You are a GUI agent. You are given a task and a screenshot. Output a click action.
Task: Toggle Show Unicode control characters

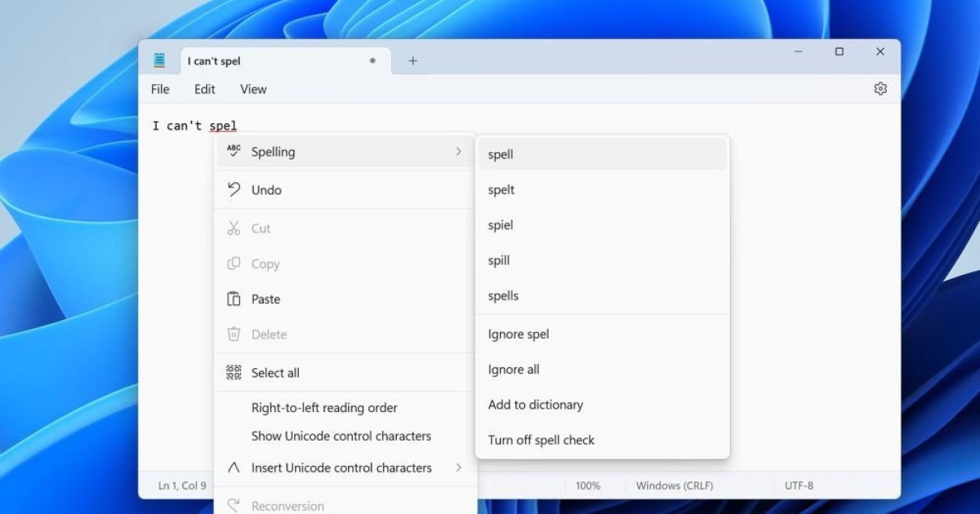point(341,436)
